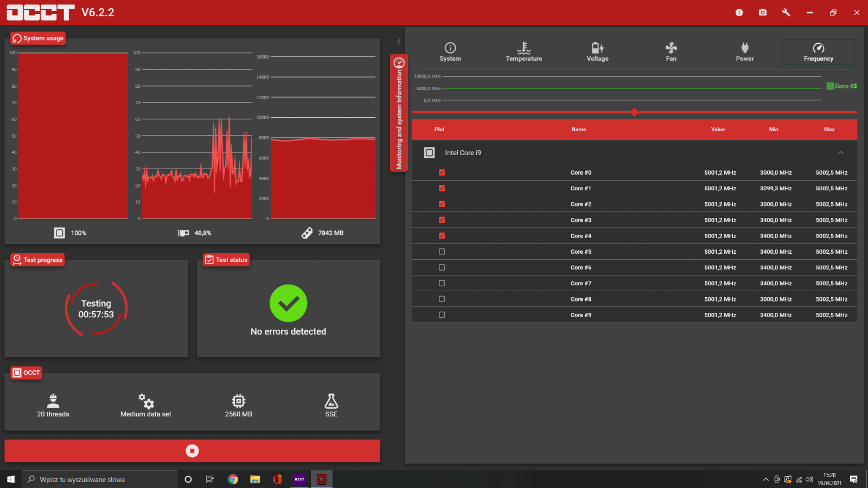This screenshot has height=488, width=868.
Task: Click the RAM icon beside 7842 MB
Action: pyautogui.click(x=307, y=233)
